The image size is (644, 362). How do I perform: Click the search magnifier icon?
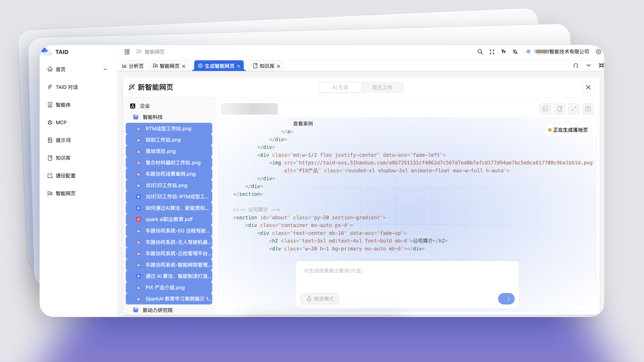pyautogui.click(x=480, y=52)
